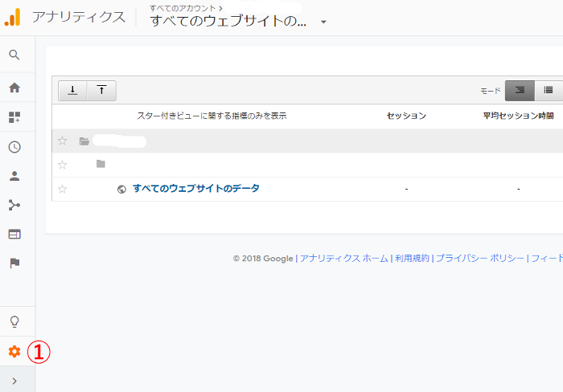Open Admin gear icon in sidebar
Viewport: 563px width, 392px height.
pos(14,352)
